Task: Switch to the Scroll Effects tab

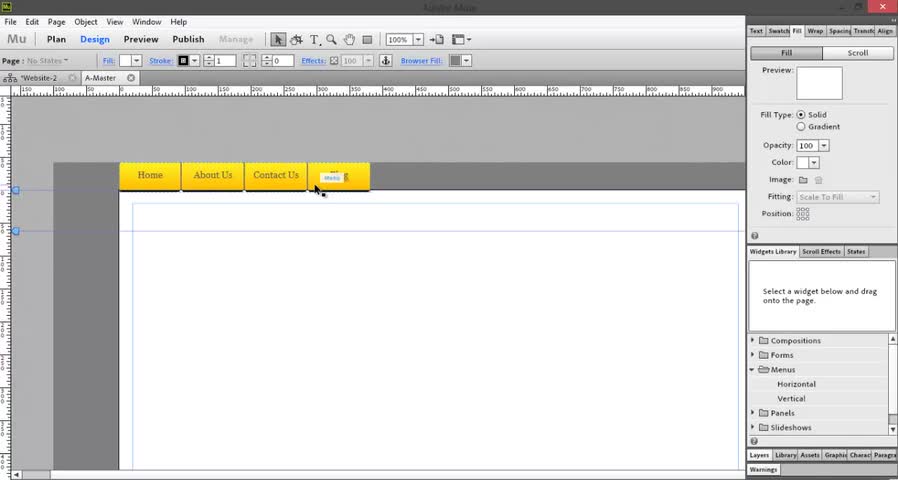Action: [x=821, y=251]
